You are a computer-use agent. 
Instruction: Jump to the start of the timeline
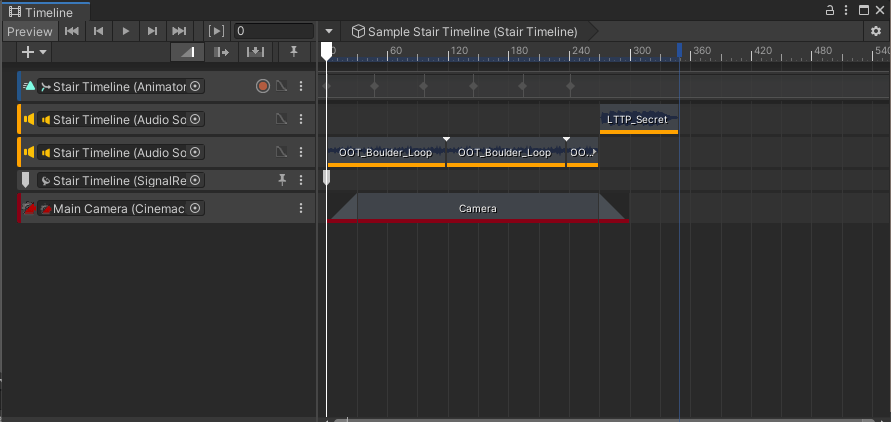click(72, 31)
